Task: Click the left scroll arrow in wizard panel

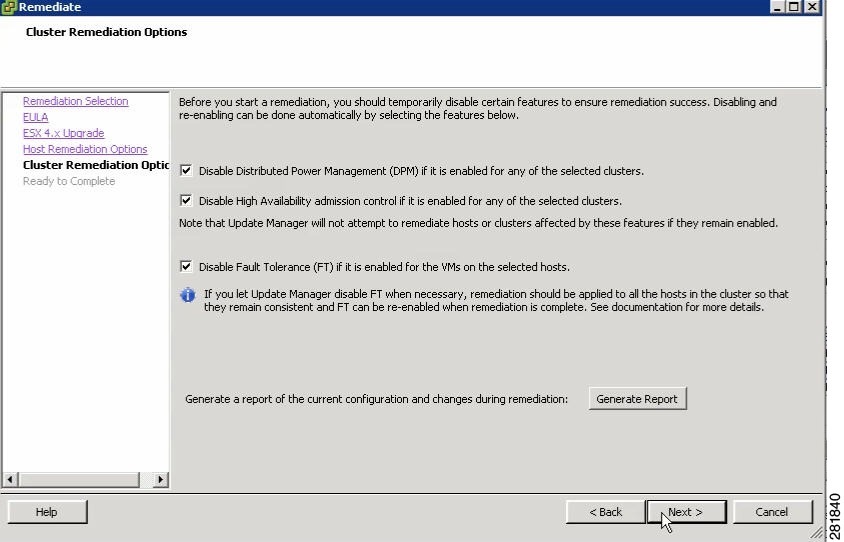Action: coord(10,479)
